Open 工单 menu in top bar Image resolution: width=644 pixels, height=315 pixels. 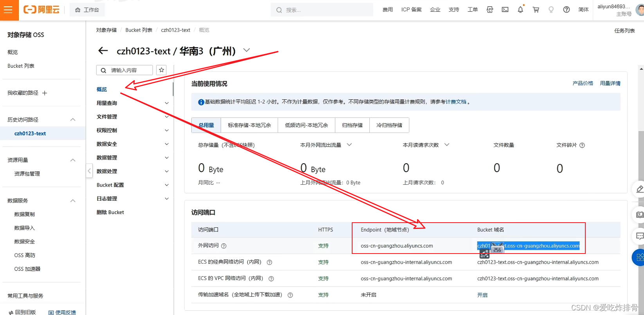click(473, 10)
